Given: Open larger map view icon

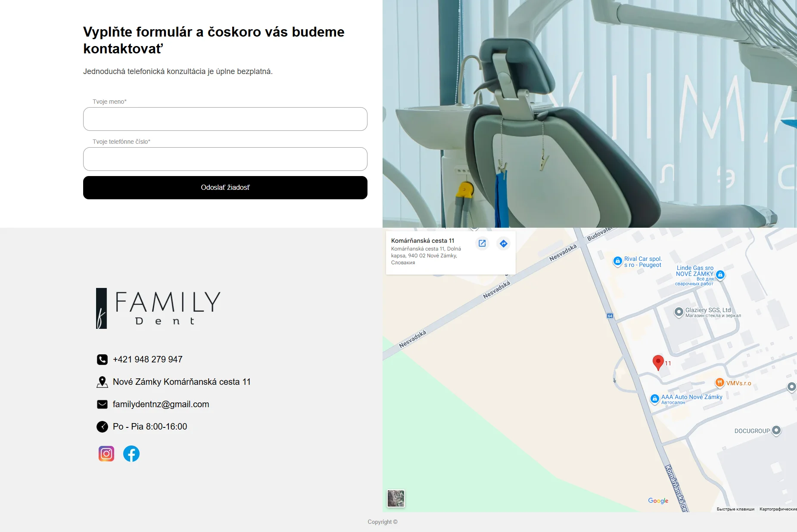Looking at the screenshot, I should click(482, 243).
